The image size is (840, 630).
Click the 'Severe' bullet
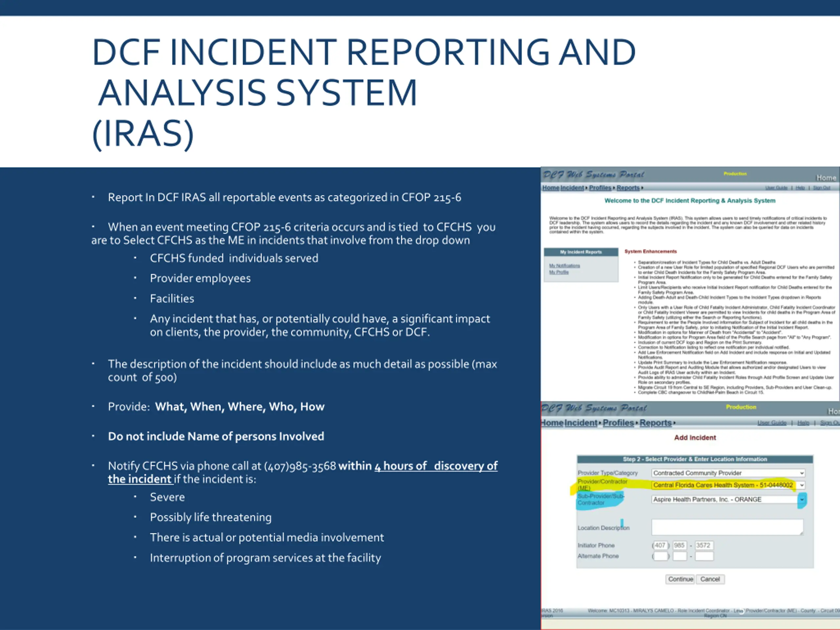[x=167, y=497]
